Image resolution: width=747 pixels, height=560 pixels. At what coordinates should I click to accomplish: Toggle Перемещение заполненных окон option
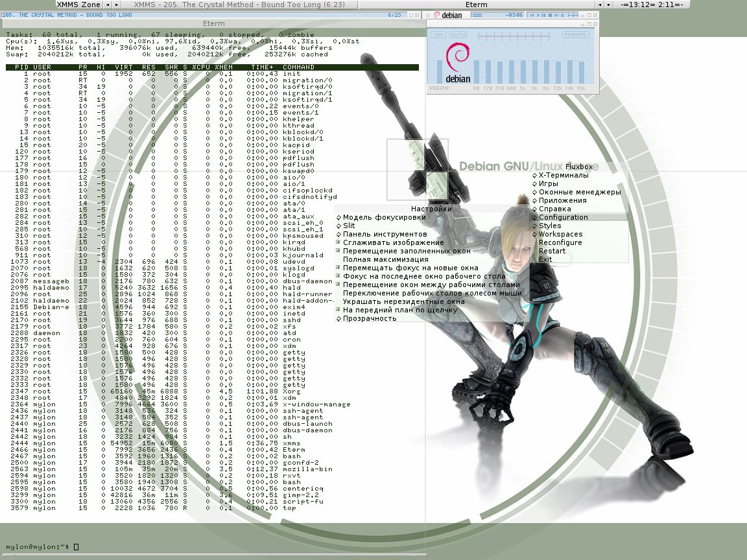(x=432, y=251)
